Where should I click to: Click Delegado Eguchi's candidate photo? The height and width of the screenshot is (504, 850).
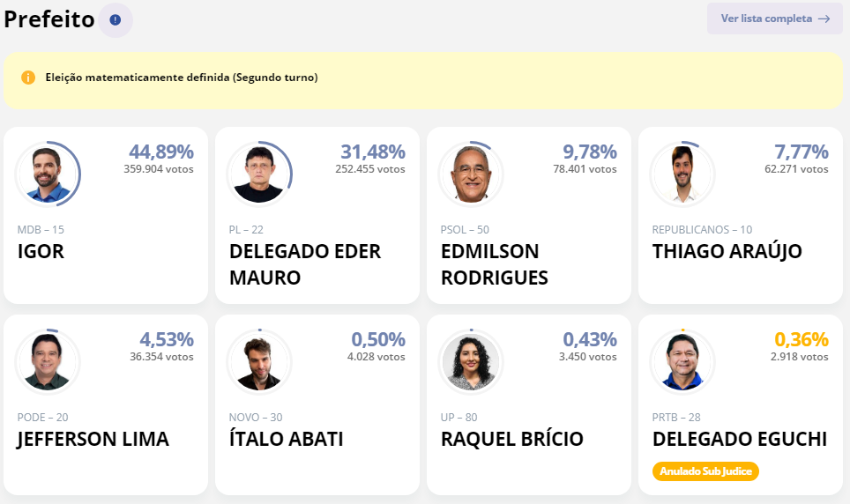point(682,361)
